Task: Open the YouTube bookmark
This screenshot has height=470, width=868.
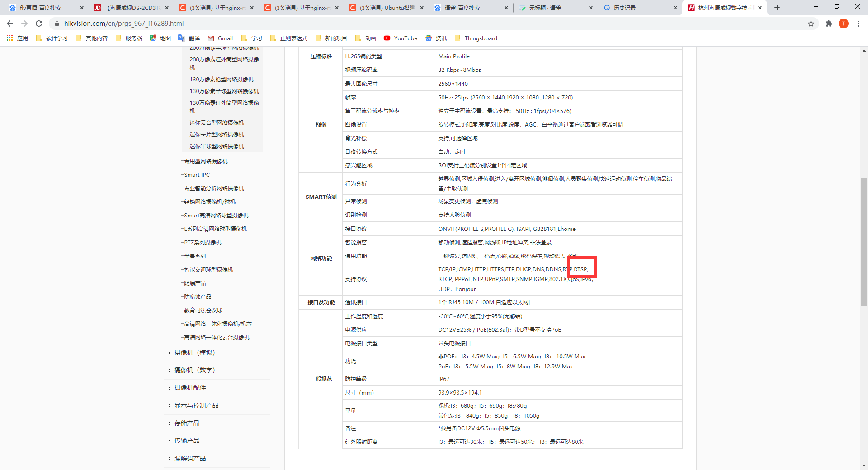Action: 401,38
